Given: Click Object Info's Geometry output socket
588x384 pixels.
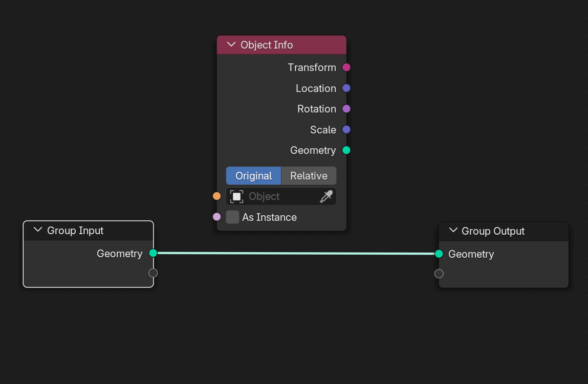Looking at the screenshot, I should [x=346, y=150].
